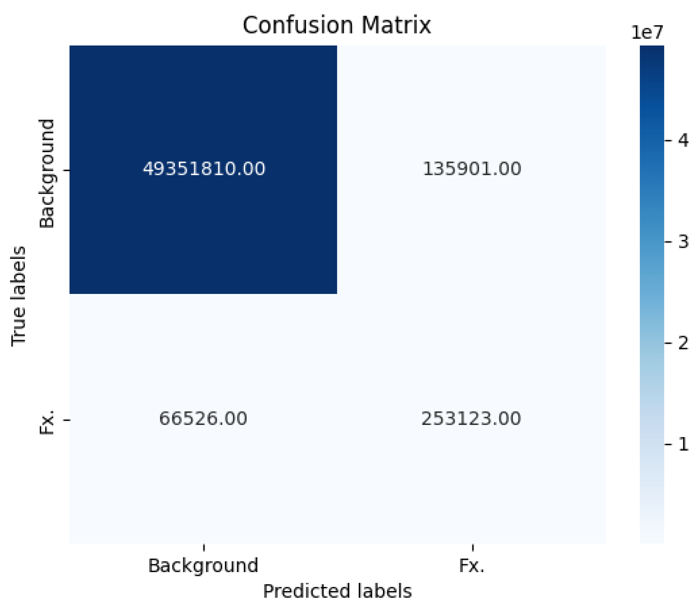Click the colorbar tick label "1"
The height and width of the screenshot is (612, 700).
pos(683,444)
